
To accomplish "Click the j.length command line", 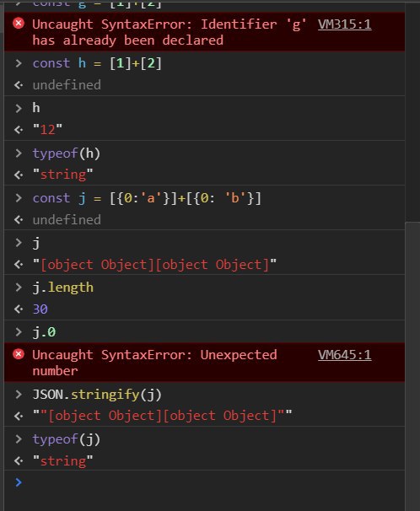I will 63,288.
